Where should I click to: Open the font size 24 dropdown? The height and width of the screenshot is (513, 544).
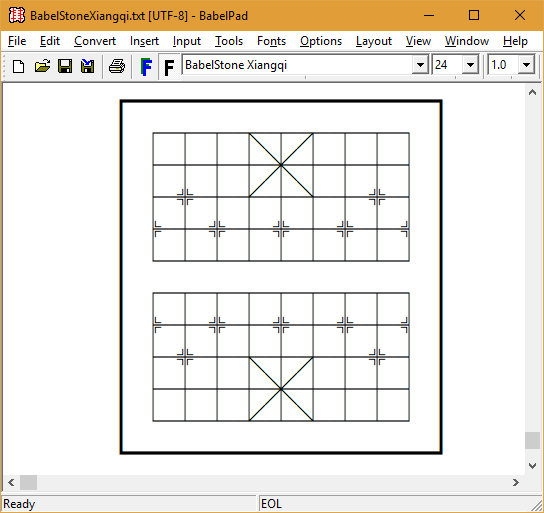[x=470, y=65]
